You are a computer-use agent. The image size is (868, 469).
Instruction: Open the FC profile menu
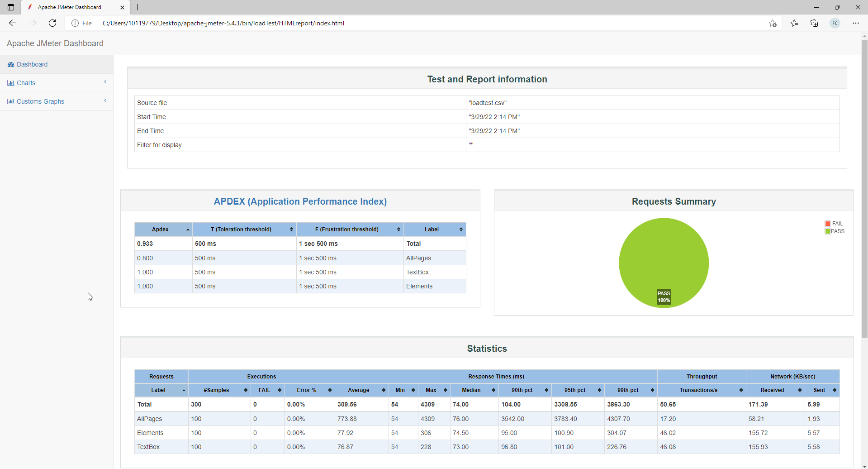[x=835, y=23]
